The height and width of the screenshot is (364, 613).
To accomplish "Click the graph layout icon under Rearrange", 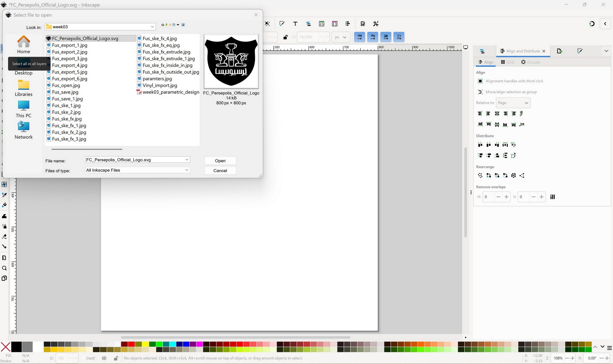I will [480, 175].
